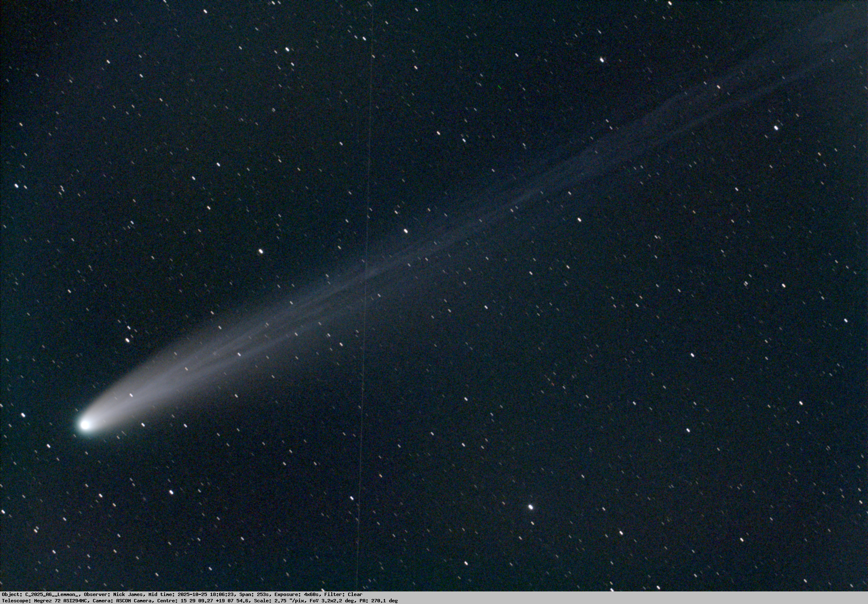This screenshot has width=868, height=604.
Task: Click the "Centre: 15 29 09.27" coordinates text
Action: pyautogui.click(x=184, y=601)
